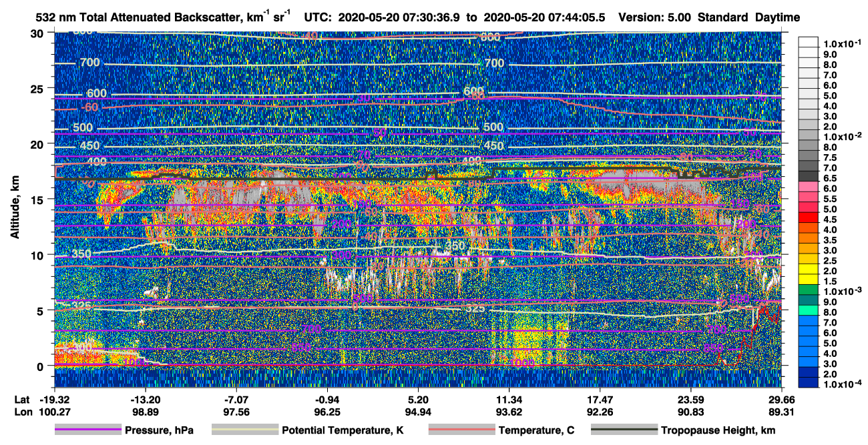Select longitude value 90.83
This screenshot has height=445, width=868.
691,412
